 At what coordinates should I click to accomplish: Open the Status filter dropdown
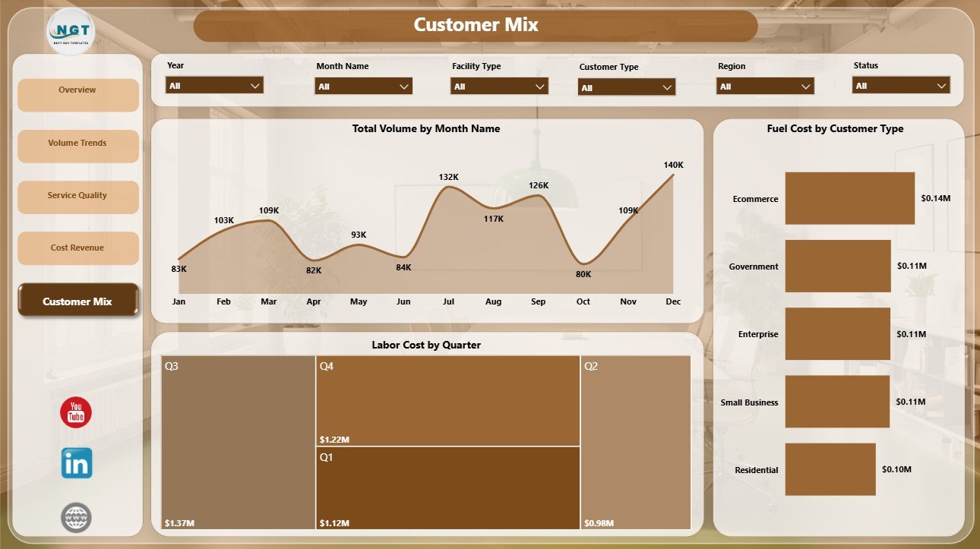pyautogui.click(x=901, y=85)
